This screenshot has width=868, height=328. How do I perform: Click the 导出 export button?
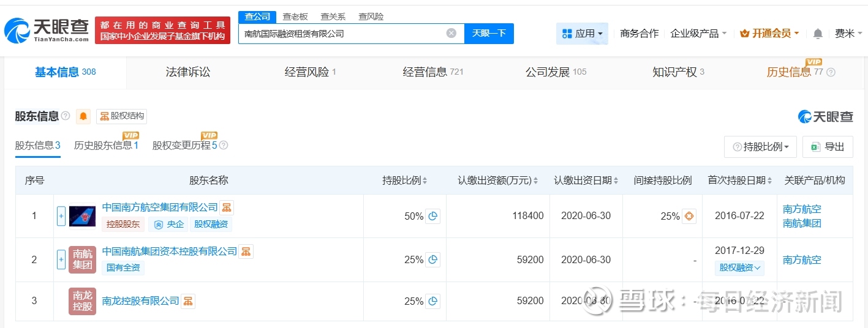pos(828,147)
